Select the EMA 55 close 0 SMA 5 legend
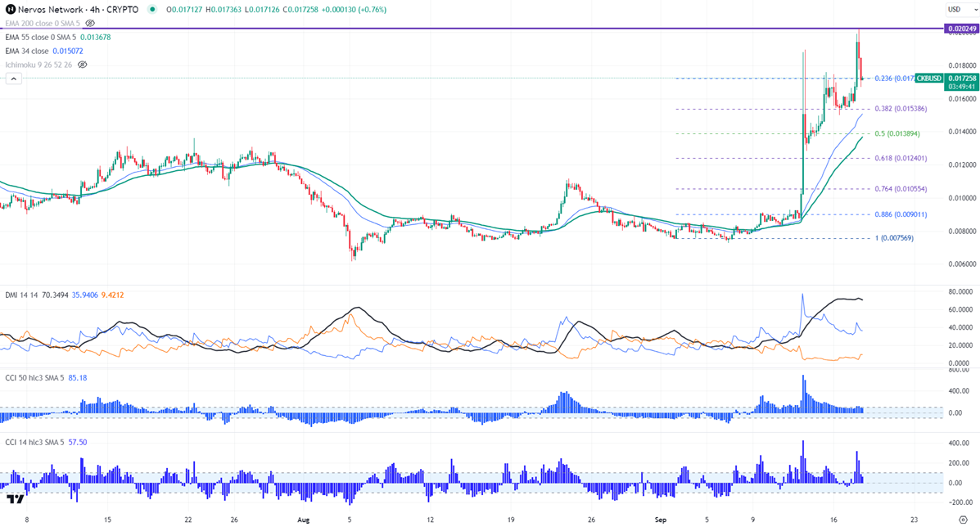The width and height of the screenshot is (980, 527). coord(40,38)
